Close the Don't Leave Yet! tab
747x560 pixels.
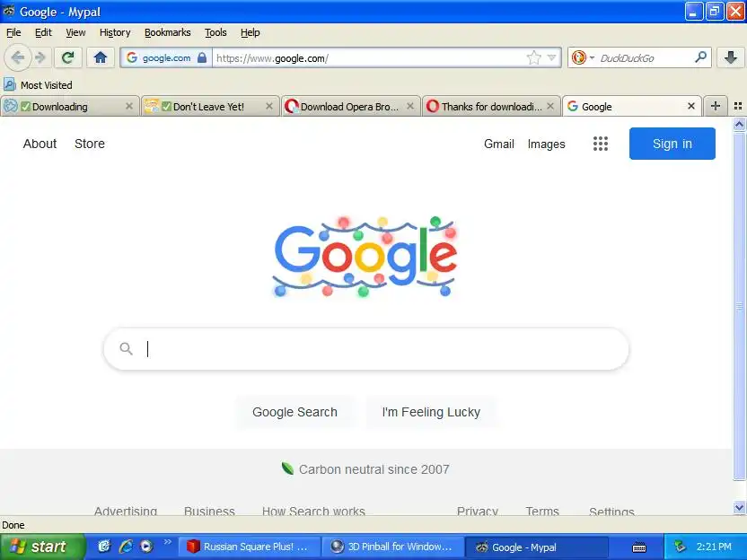pyautogui.click(x=269, y=106)
